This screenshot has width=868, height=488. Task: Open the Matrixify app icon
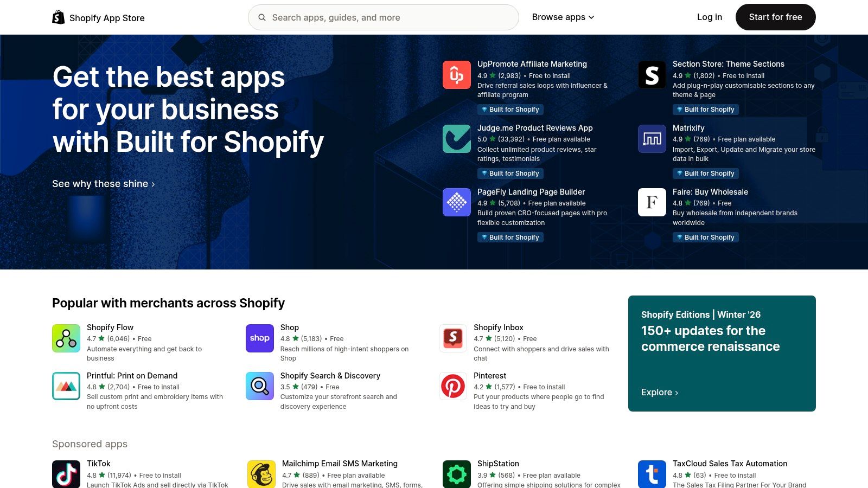(x=652, y=138)
